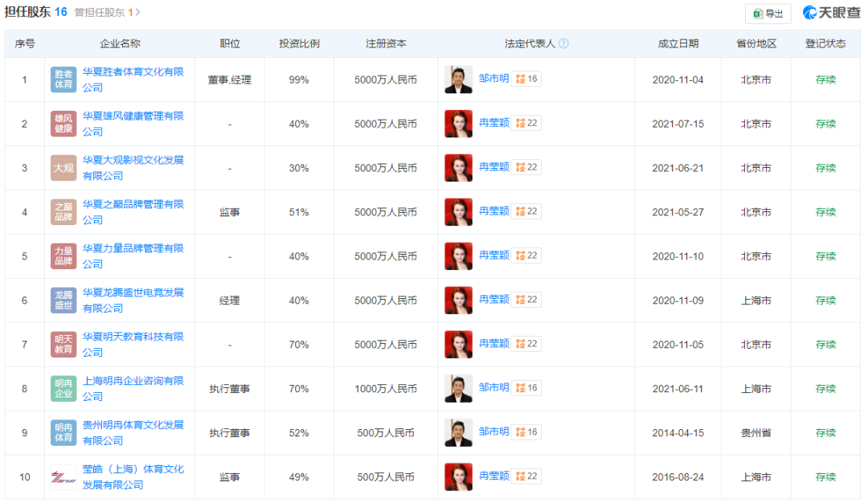Click 冉莹颖 name in 华夏之巅 row

click(x=493, y=211)
